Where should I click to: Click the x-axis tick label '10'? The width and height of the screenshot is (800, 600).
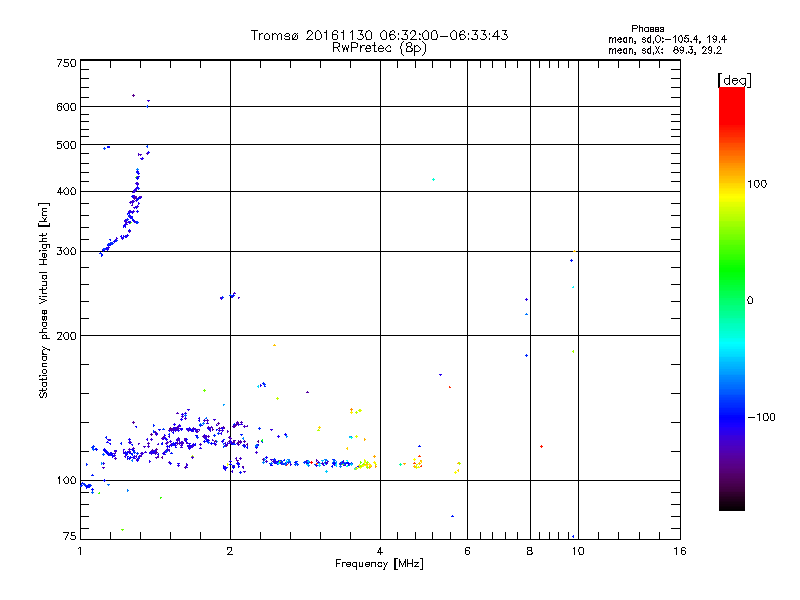(578, 551)
